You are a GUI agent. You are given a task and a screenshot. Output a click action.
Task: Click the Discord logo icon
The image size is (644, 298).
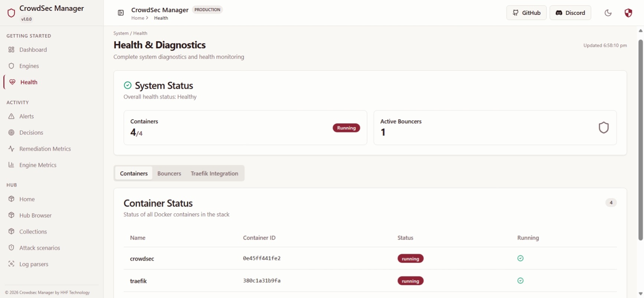pyautogui.click(x=559, y=13)
